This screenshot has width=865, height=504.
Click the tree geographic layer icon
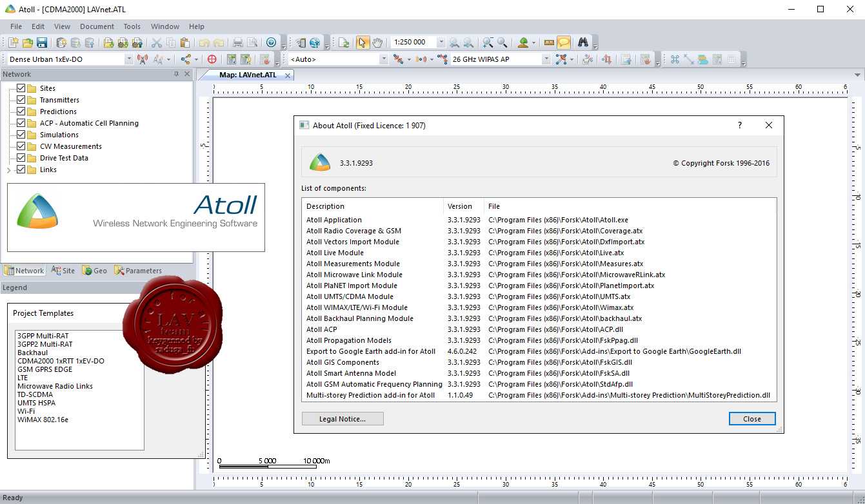pyautogui.click(x=523, y=43)
